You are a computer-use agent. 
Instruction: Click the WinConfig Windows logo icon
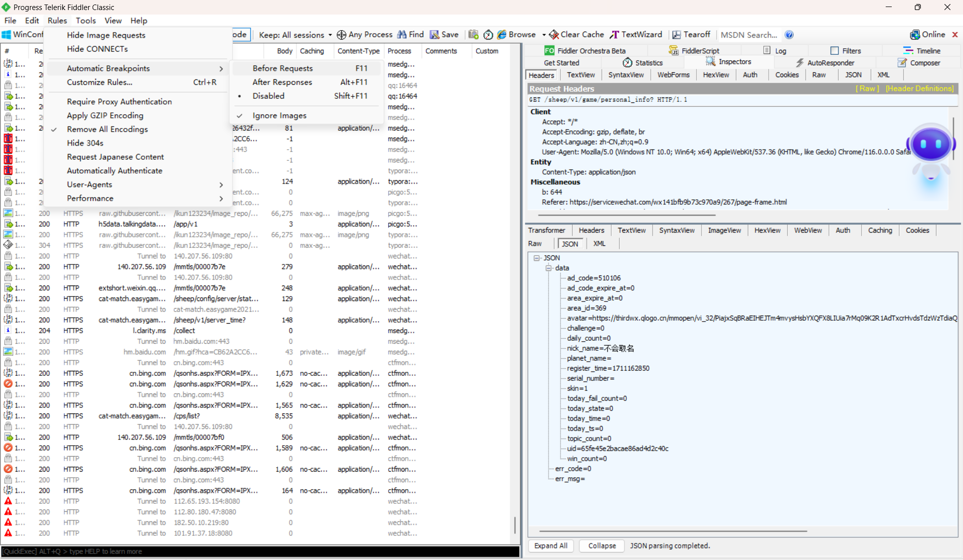pos(7,35)
